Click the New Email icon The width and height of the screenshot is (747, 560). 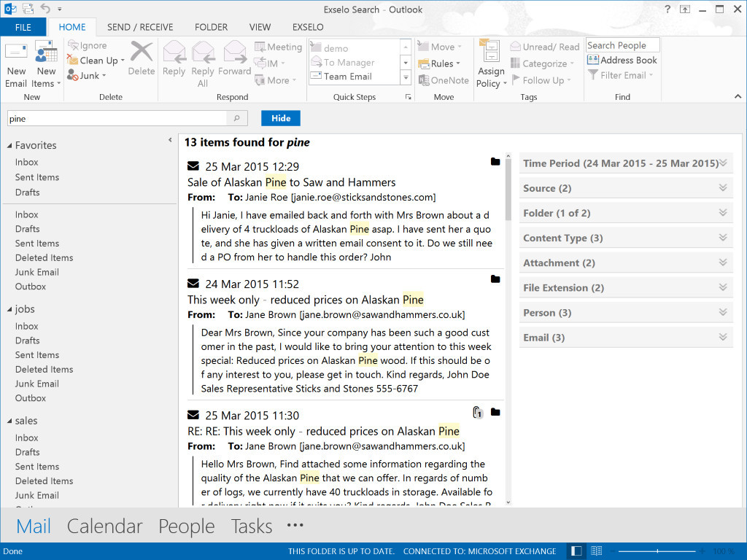point(16,51)
